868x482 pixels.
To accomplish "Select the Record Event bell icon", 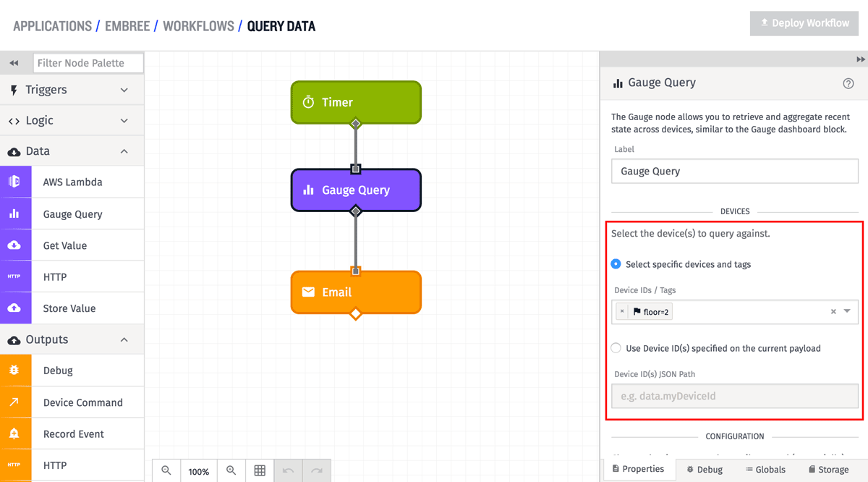I will point(14,434).
